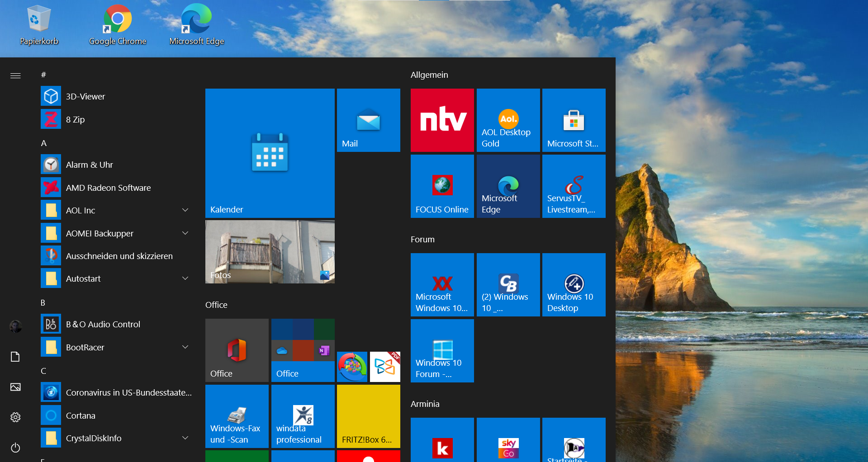Launch the Office app tile with red logo
Viewport: 868px width, 462px height.
(x=237, y=350)
